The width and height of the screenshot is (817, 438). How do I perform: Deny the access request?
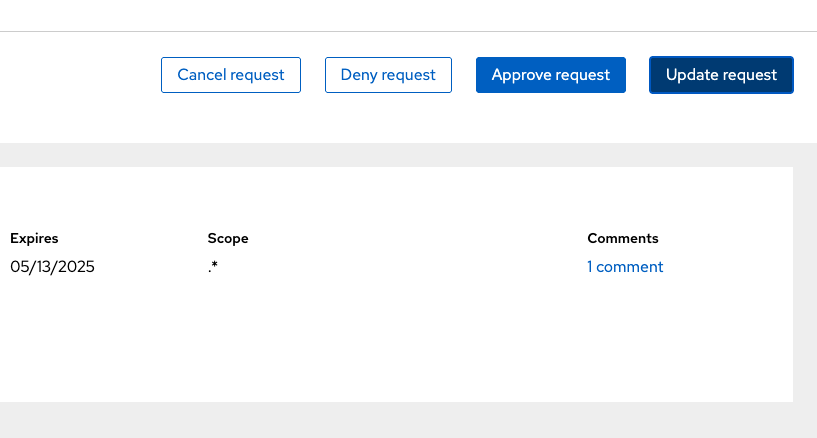click(x=388, y=75)
